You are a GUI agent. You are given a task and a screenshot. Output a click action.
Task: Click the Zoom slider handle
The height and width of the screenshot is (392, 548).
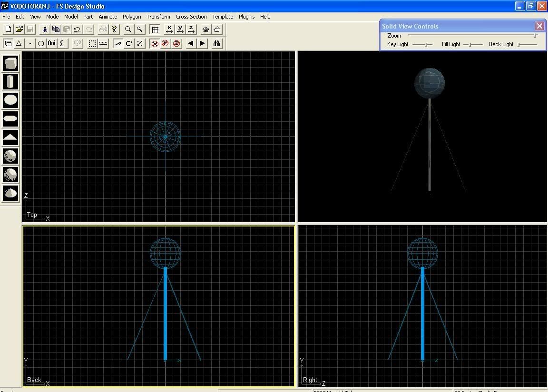pos(535,35)
